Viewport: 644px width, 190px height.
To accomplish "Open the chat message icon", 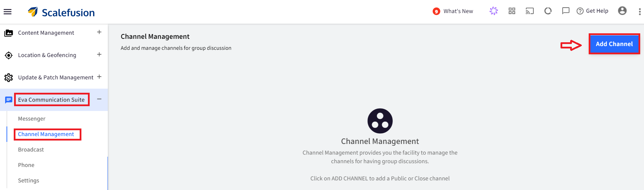I will click(x=566, y=11).
